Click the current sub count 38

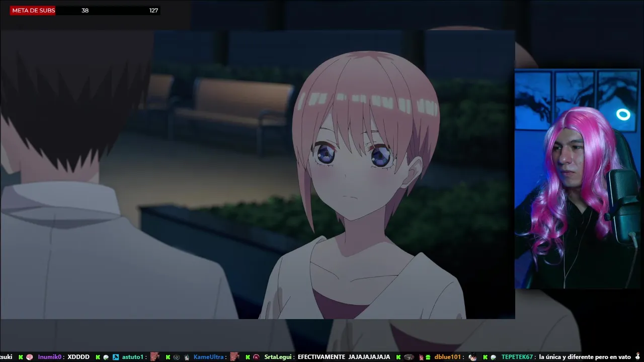point(85,11)
